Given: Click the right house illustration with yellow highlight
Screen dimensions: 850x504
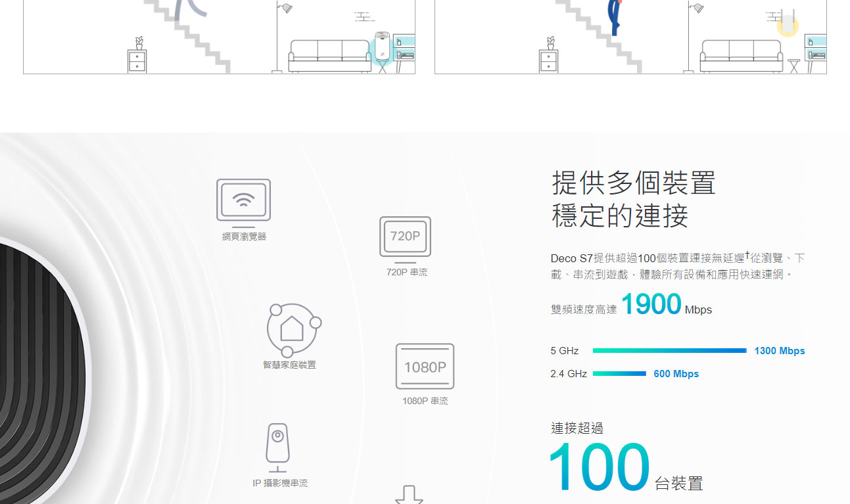Looking at the screenshot, I should (x=630, y=37).
